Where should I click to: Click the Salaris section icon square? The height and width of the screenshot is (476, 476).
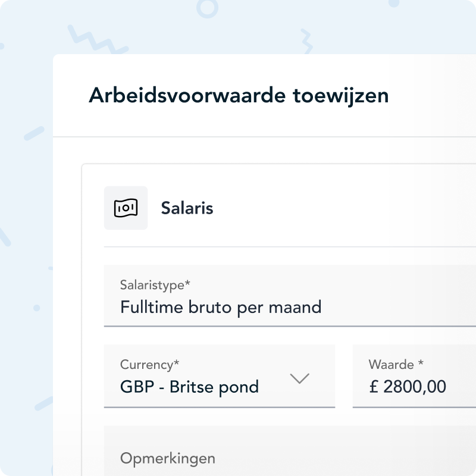[x=126, y=208]
